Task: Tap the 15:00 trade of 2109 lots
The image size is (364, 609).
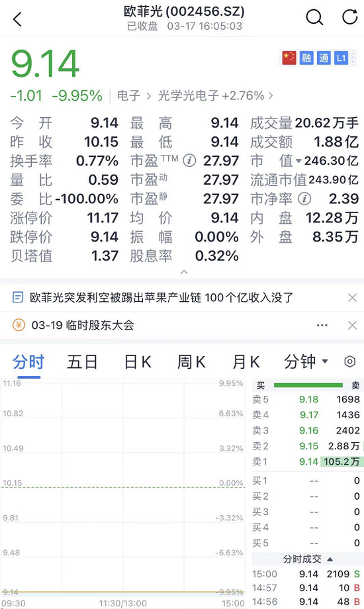Action: click(307, 574)
